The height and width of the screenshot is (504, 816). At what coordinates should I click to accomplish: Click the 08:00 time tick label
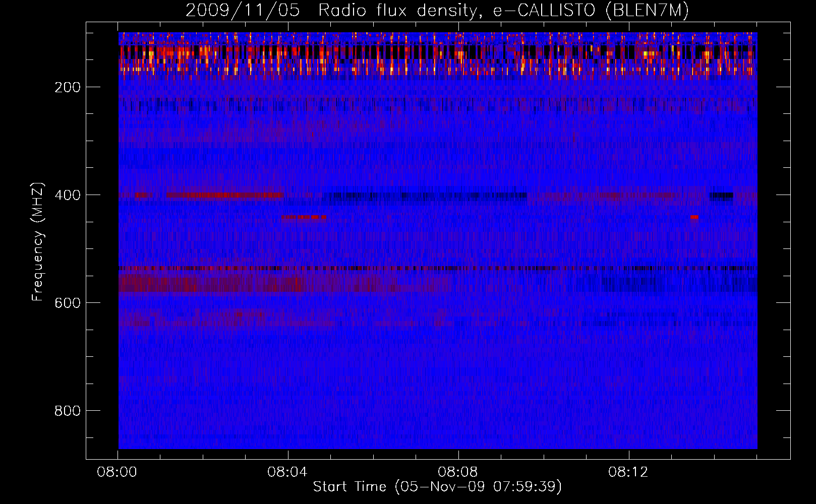[x=118, y=472]
